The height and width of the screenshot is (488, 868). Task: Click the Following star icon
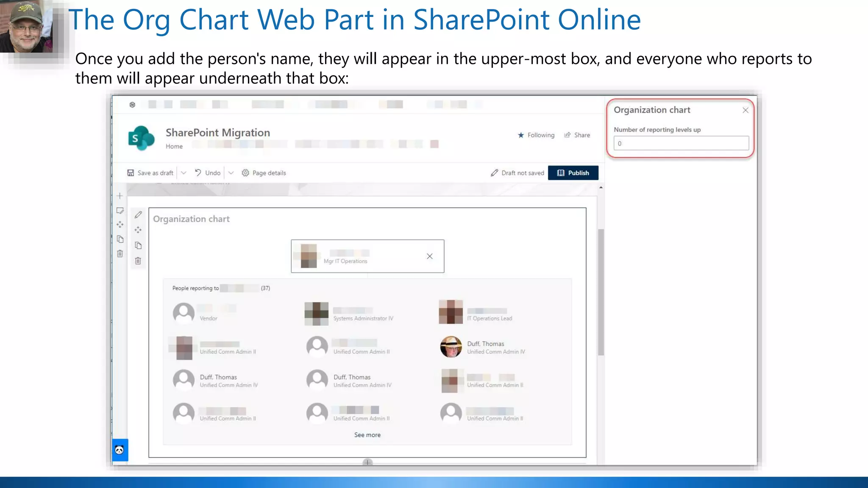pyautogui.click(x=521, y=135)
